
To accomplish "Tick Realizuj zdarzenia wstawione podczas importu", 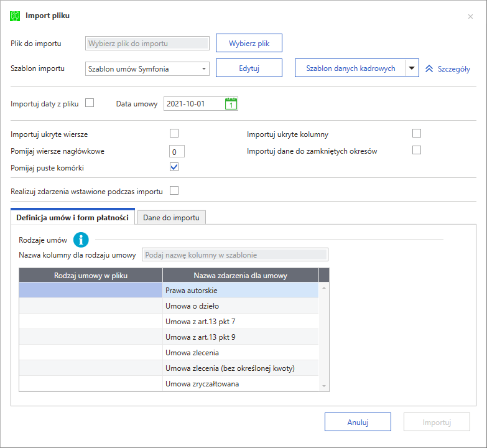I will 174,191.
